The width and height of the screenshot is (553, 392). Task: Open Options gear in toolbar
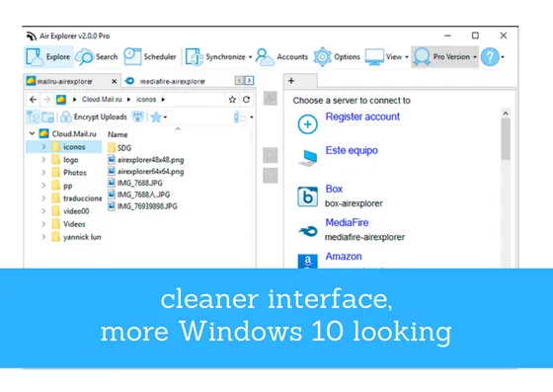[337, 56]
